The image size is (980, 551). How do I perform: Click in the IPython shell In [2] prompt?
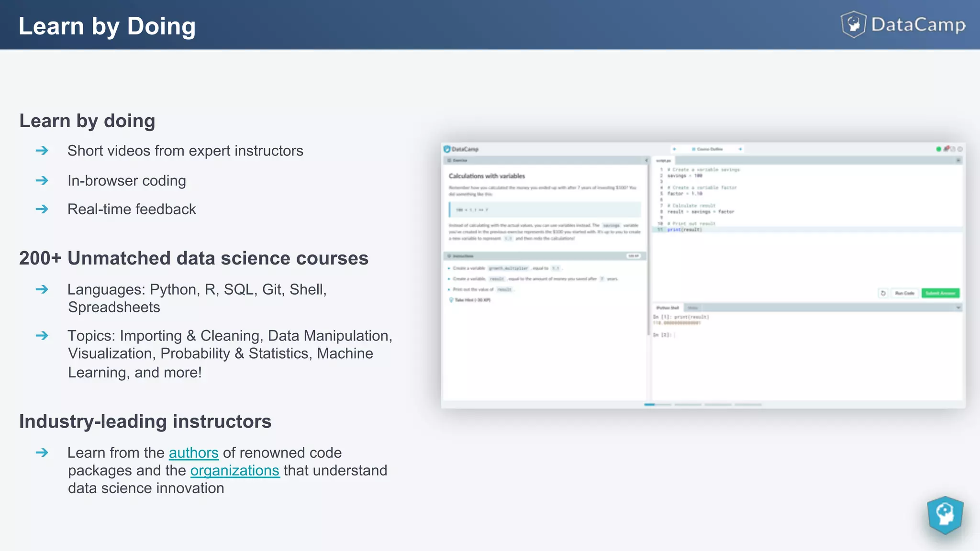(x=664, y=335)
